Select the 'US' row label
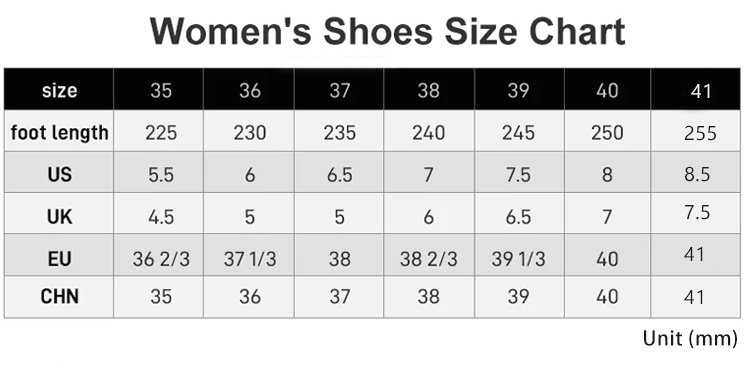 click(59, 174)
